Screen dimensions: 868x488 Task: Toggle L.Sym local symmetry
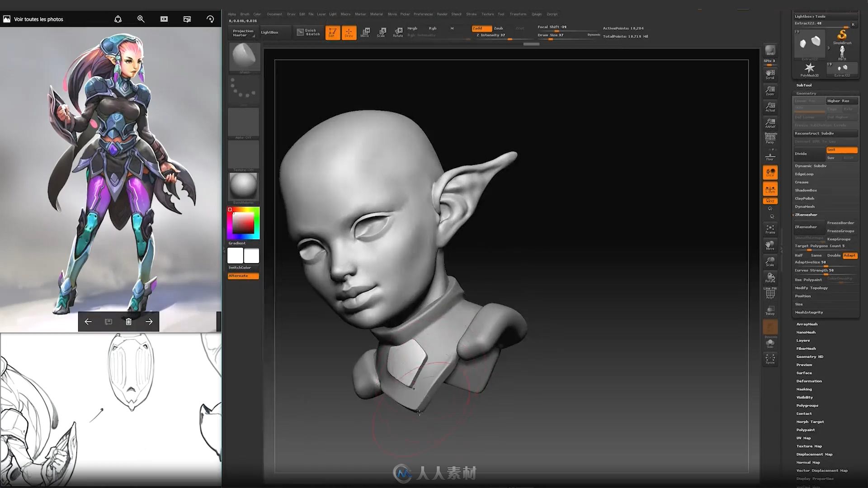pos(770,189)
